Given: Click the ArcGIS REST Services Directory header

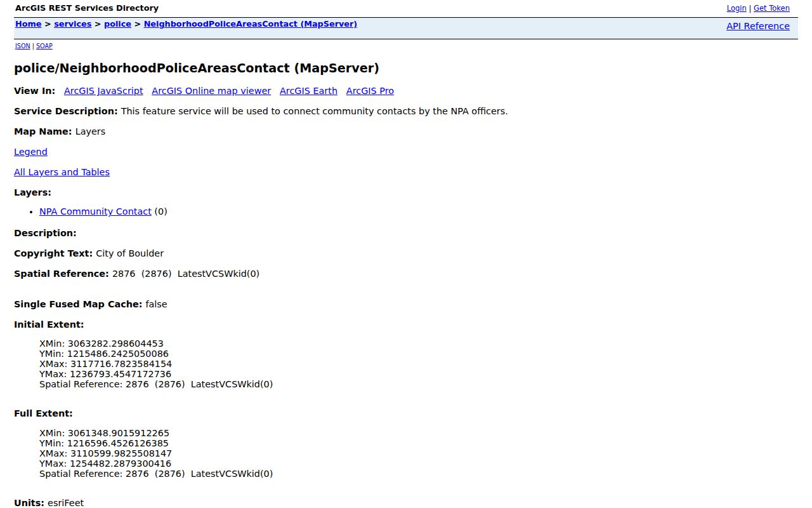Looking at the screenshot, I should coord(87,8).
